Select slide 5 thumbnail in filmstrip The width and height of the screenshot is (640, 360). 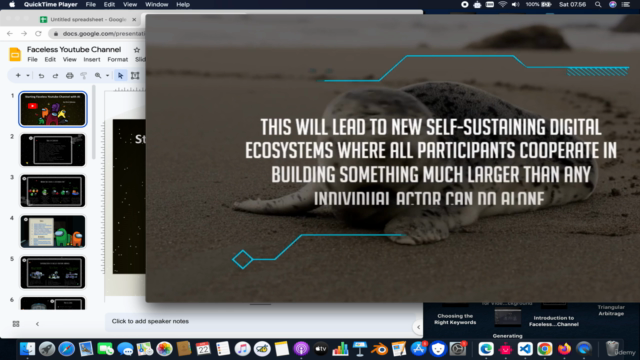pos(53,272)
